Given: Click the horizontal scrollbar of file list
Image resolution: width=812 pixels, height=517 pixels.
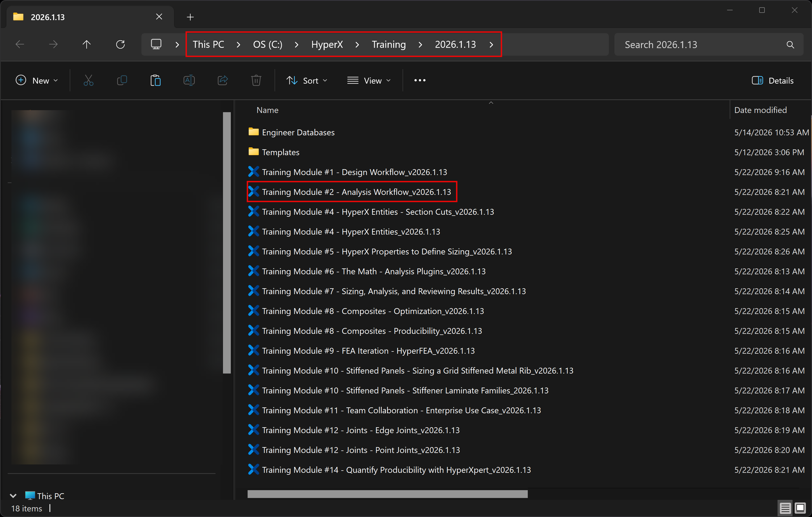Looking at the screenshot, I should (x=388, y=494).
